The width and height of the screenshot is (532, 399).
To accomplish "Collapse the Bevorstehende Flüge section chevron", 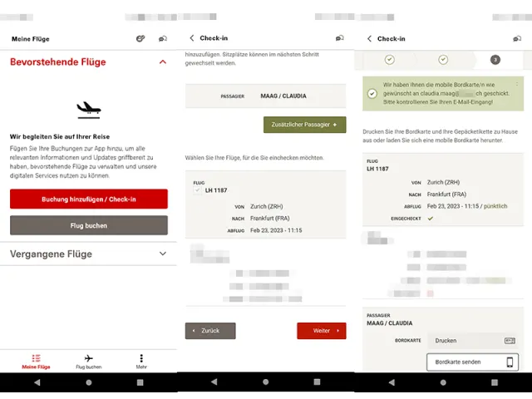I will tap(163, 62).
